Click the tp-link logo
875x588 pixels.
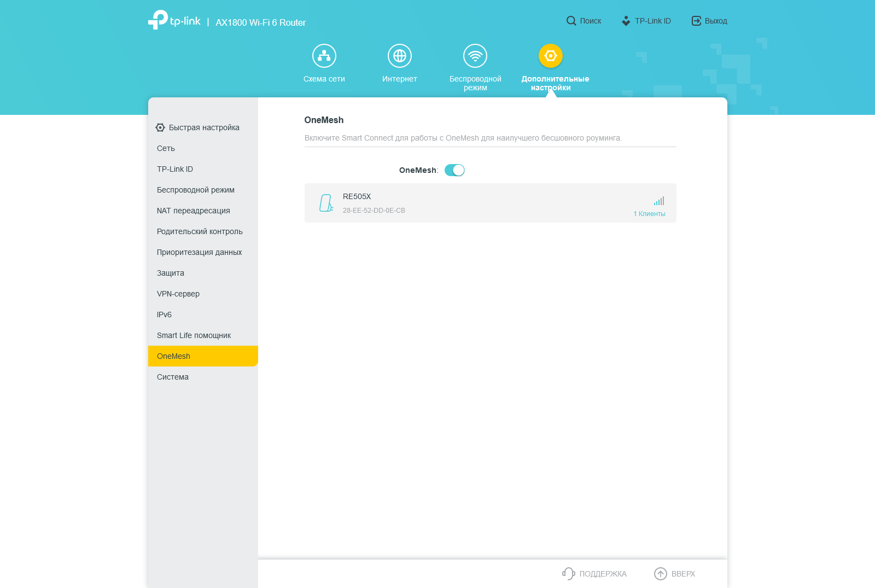click(x=174, y=20)
